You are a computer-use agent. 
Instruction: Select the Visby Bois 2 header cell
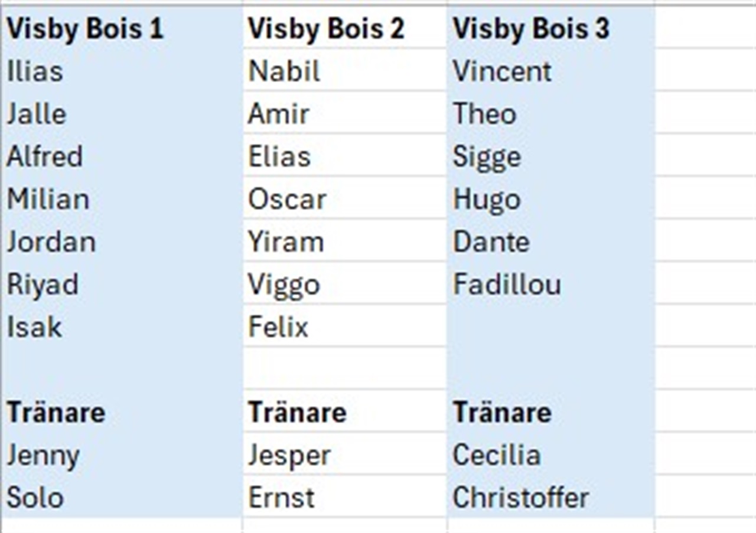tap(345, 28)
